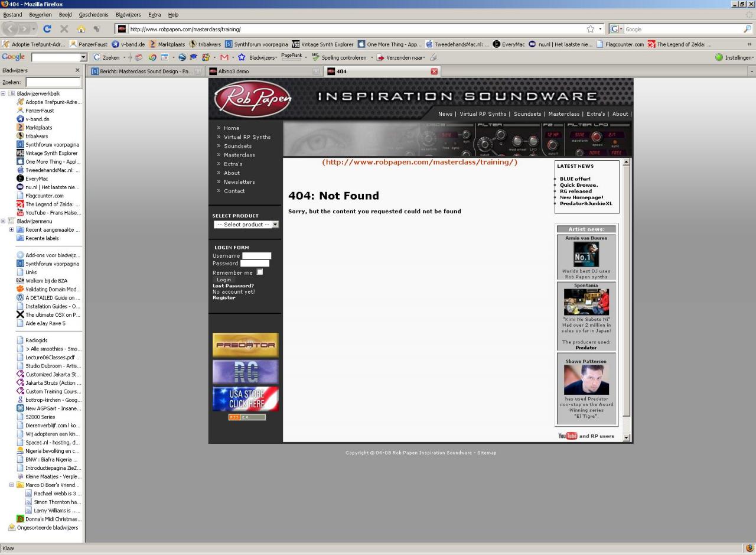The image size is (756, 555).
Task: Switch to Bericht: Masterclass Sound Design tab
Action: 145,72
